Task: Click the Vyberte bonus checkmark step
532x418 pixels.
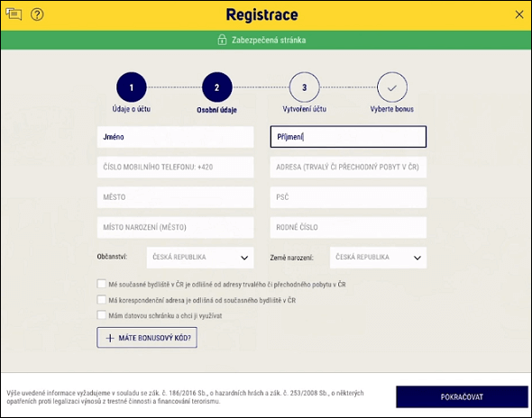Action: (x=392, y=87)
